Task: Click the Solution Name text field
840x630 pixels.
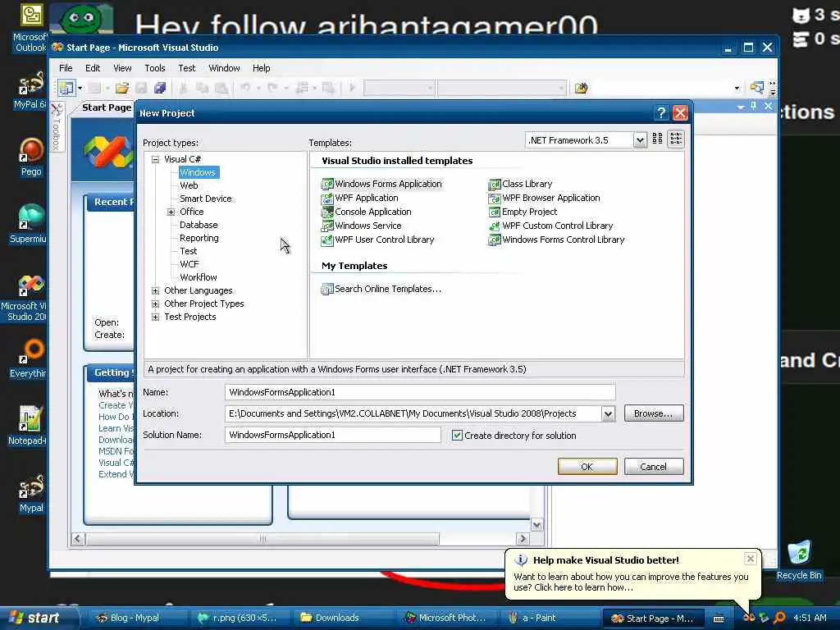Action: 333,435
